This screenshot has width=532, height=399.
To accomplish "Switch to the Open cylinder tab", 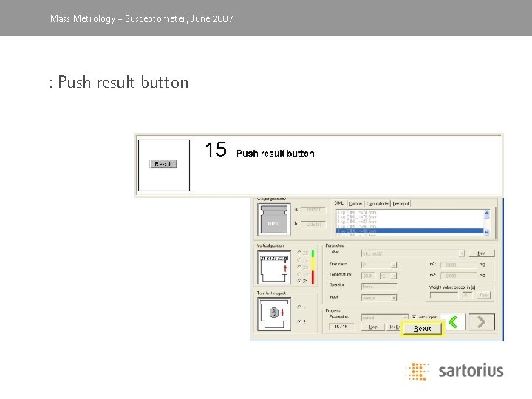I will (378, 204).
